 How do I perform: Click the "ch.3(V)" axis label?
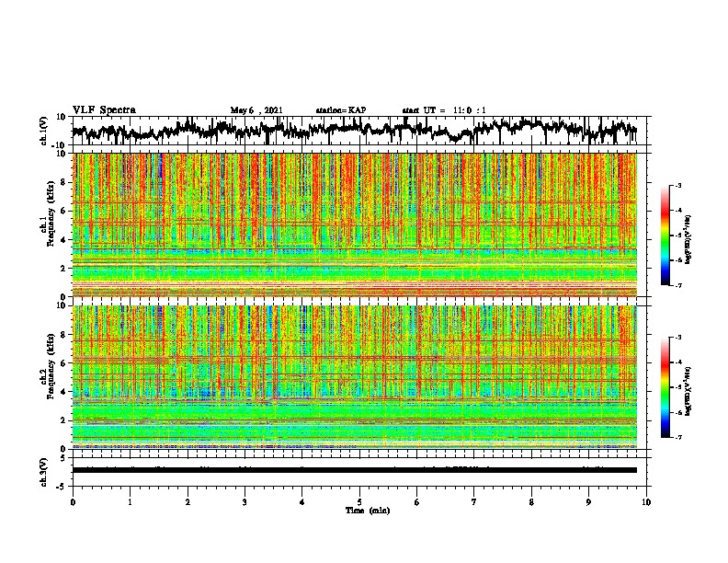pyautogui.click(x=44, y=473)
